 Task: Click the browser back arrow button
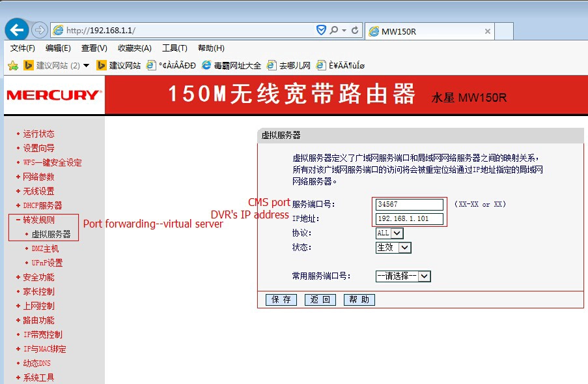(17, 29)
